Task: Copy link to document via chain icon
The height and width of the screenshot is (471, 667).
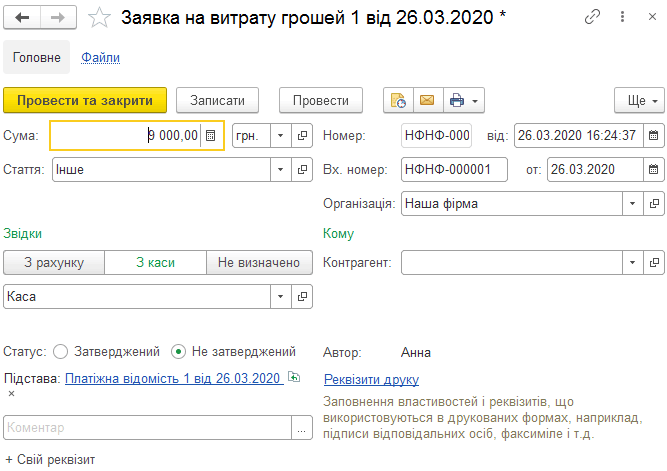Action: [592, 17]
